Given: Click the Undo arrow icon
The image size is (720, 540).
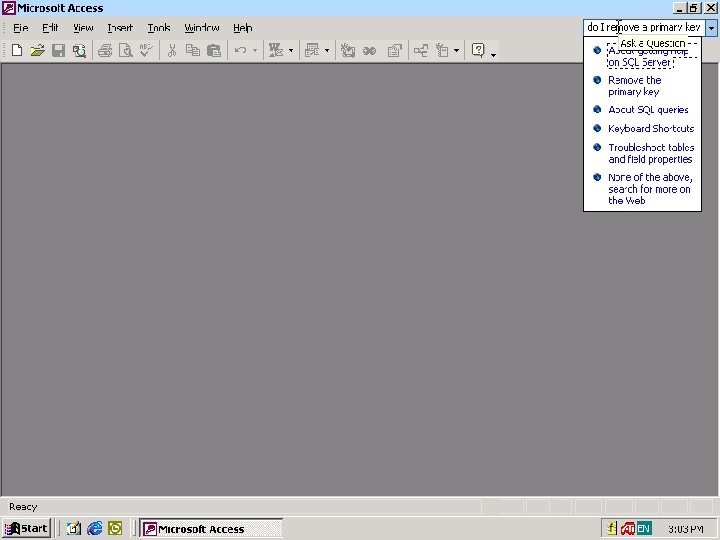Looking at the screenshot, I should [240, 50].
